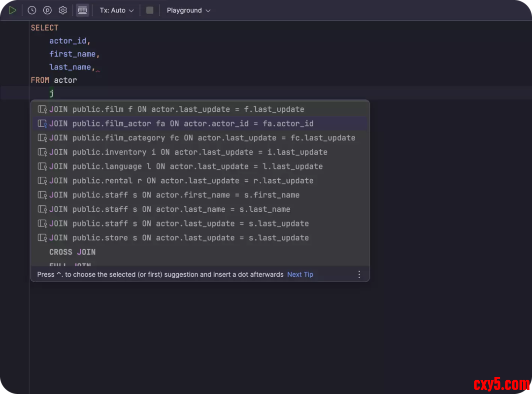This screenshot has width=532, height=394.
Task: Select staff join on actor.first_name suggestion
Action: pos(174,195)
